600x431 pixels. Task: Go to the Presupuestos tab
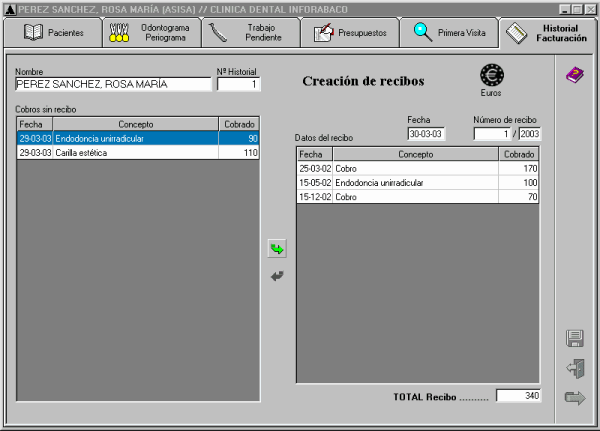point(350,33)
